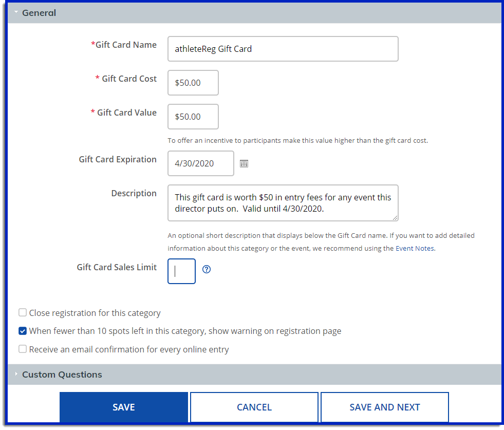The width and height of the screenshot is (504, 430).
Task: Click the Gift Card Name label text
Action: [125, 45]
